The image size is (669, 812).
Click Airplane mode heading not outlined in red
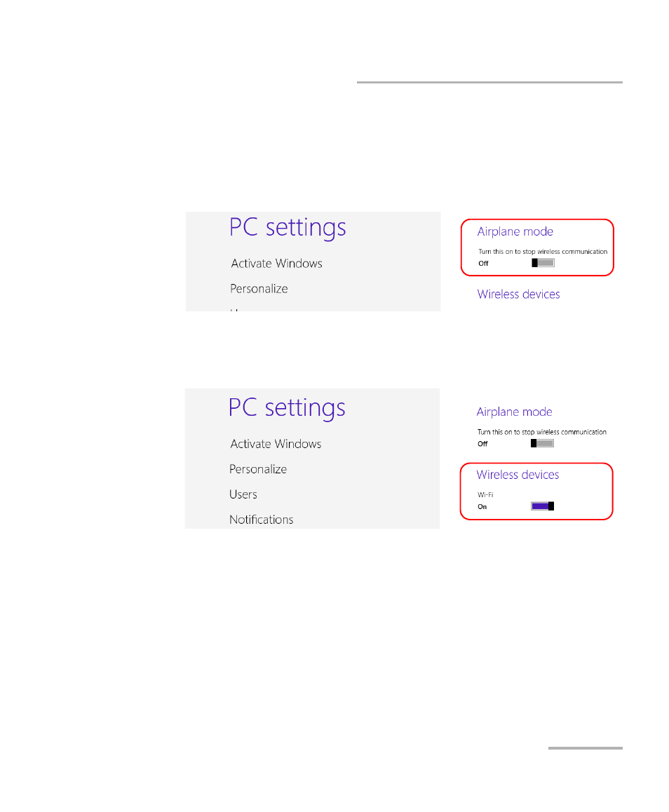[513, 412]
